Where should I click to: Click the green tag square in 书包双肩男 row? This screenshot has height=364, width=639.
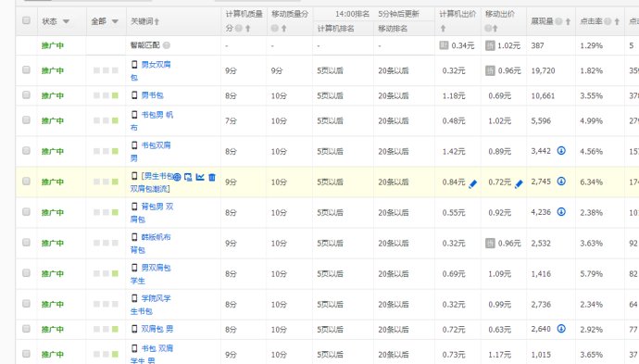coord(116,151)
